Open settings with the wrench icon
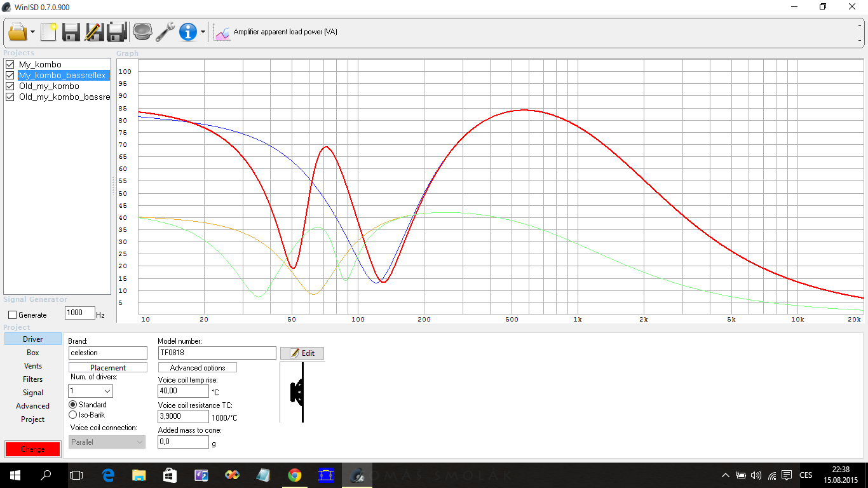 point(165,31)
